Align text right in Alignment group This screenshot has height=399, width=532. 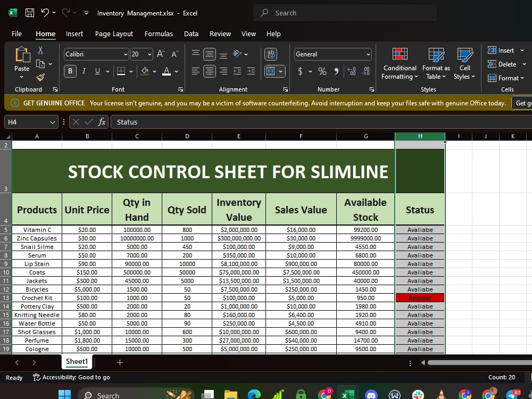[223, 71]
